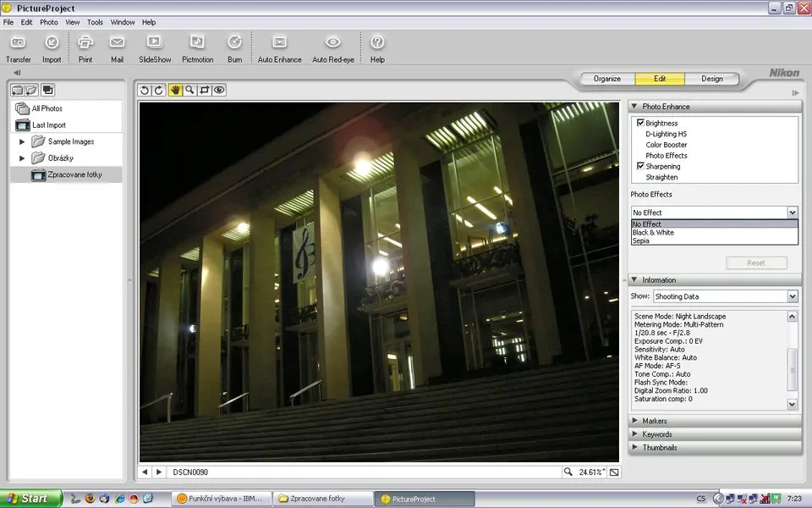Viewport: 812px width, 508px height.
Task: Rotate the image counterclockwise
Action: 145,90
